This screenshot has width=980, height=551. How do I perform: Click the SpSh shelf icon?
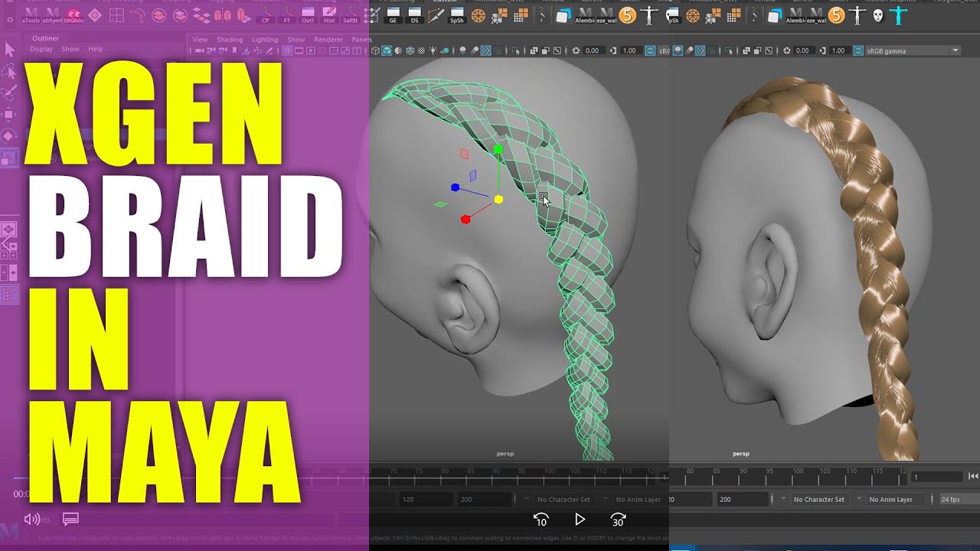tap(457, 15)
